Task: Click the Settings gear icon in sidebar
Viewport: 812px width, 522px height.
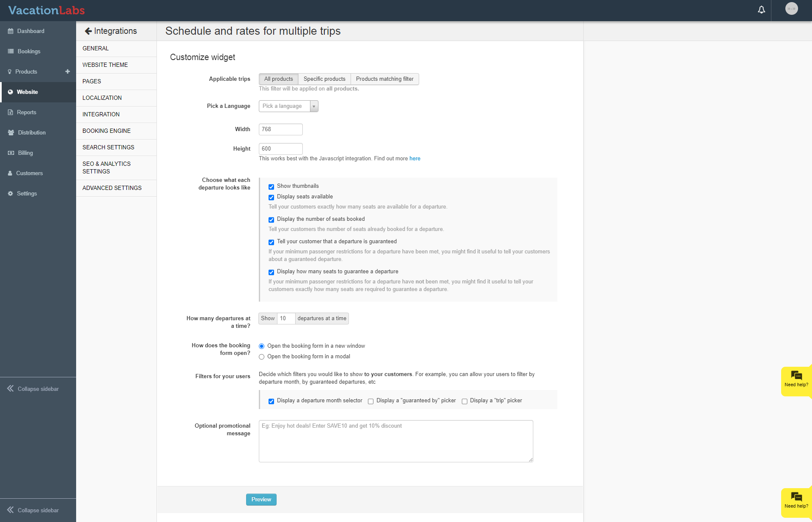Action: [11, 193]
